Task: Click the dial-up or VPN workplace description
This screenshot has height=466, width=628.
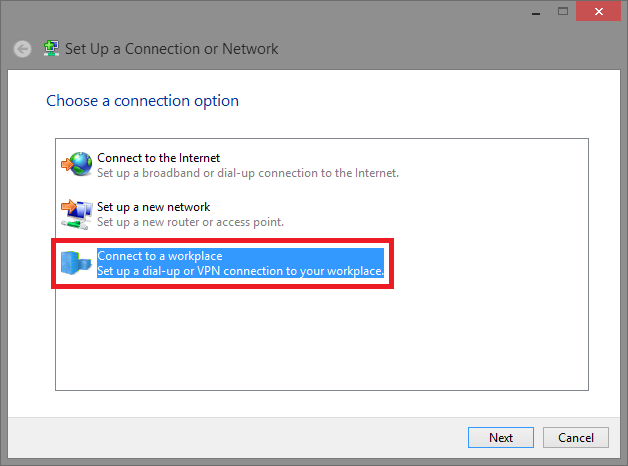Action: point(240,271)
